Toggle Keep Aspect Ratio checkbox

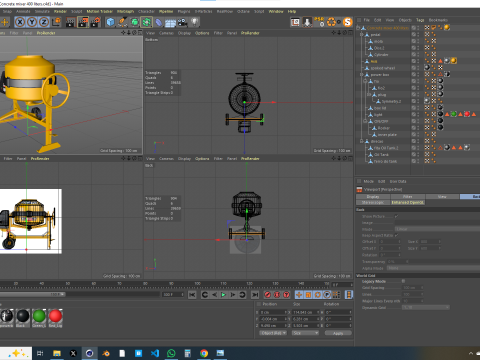pyautogui.click(x=396, y=235)
